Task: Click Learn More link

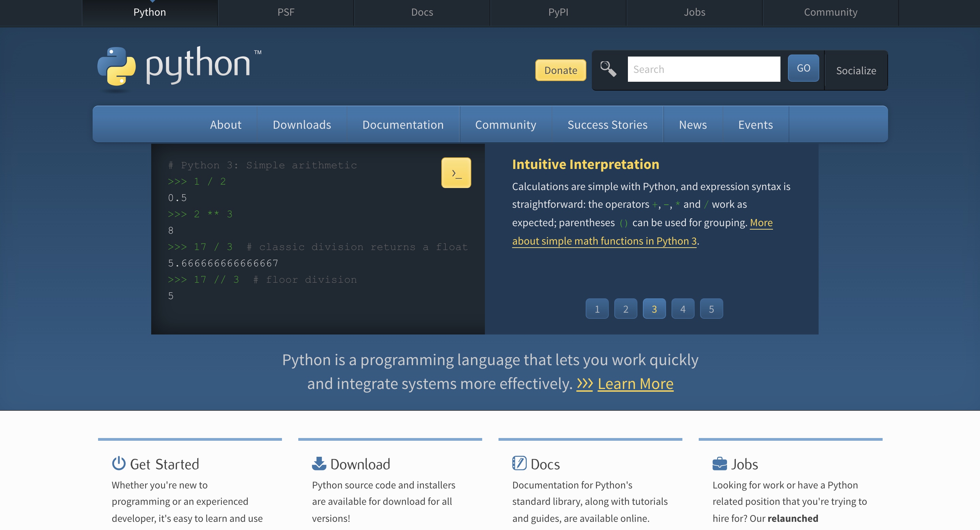Action: [x=635, y=383]
